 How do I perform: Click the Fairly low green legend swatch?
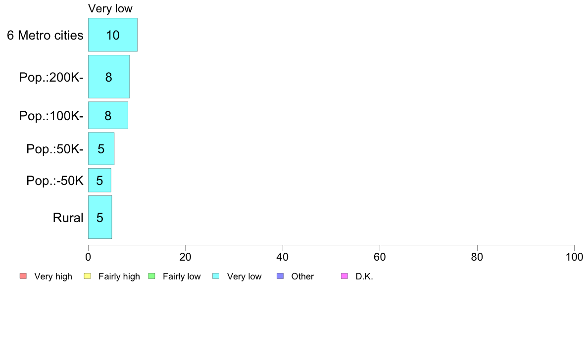coord(151,276)
